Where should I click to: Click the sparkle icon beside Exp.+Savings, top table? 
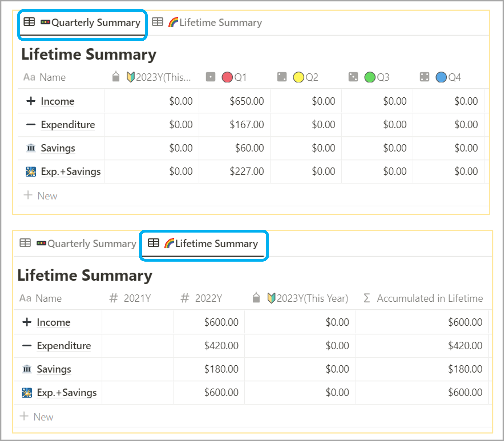(x=31, y=172)
